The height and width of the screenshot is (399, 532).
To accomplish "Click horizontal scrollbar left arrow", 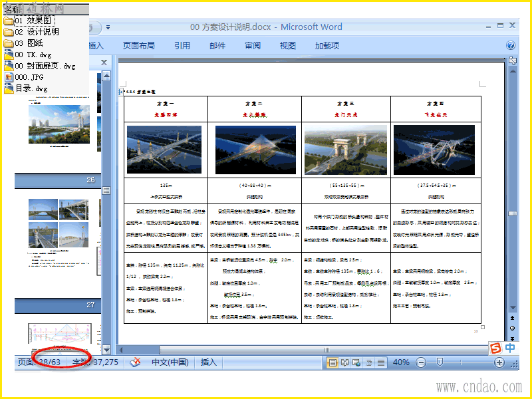I will [x=121, y=350].
